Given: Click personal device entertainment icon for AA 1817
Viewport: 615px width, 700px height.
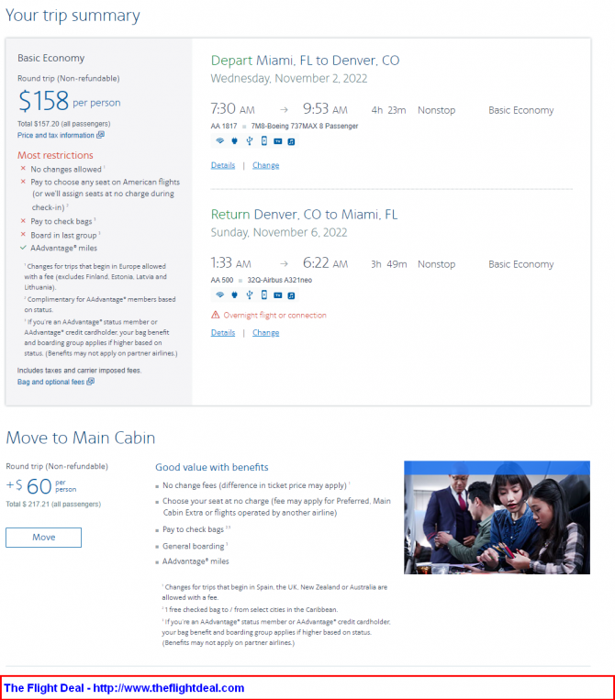Looking at the screenshot, I should tap(264, 141).
